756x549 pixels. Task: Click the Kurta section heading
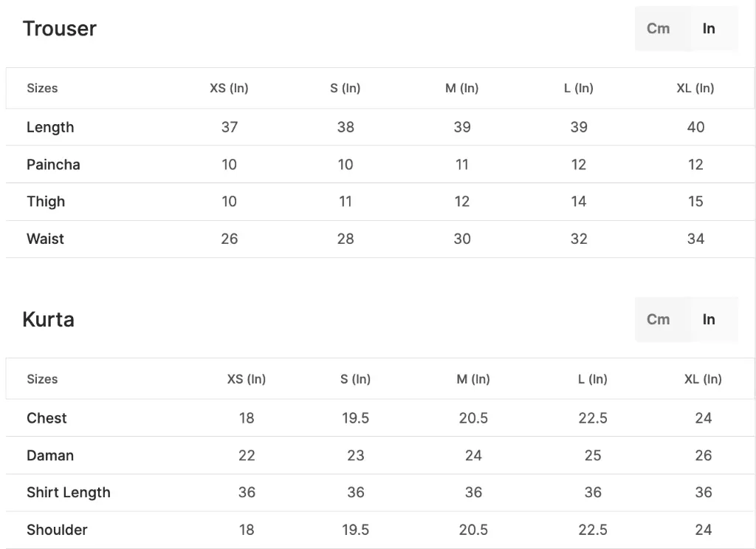[48, 320]
